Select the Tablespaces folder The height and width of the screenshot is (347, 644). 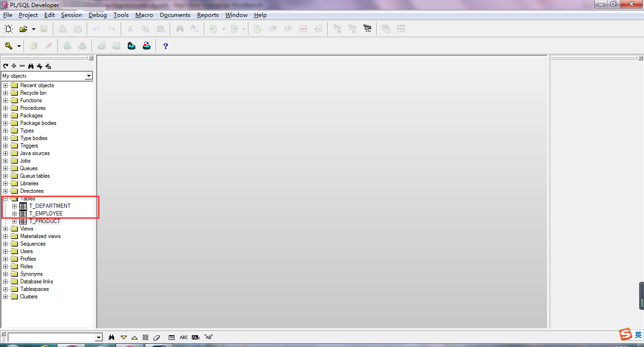(34, 289)
